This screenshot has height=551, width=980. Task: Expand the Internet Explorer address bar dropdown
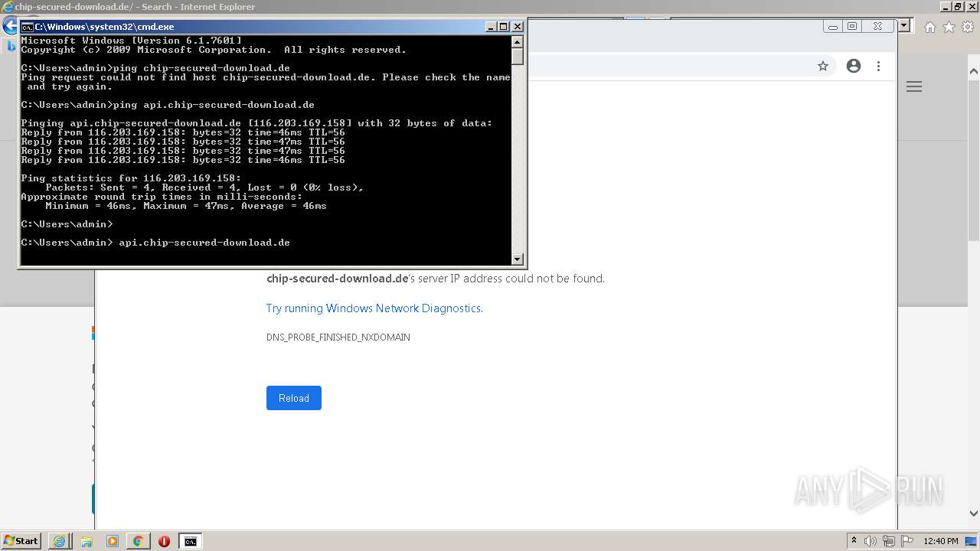point(903,26)
